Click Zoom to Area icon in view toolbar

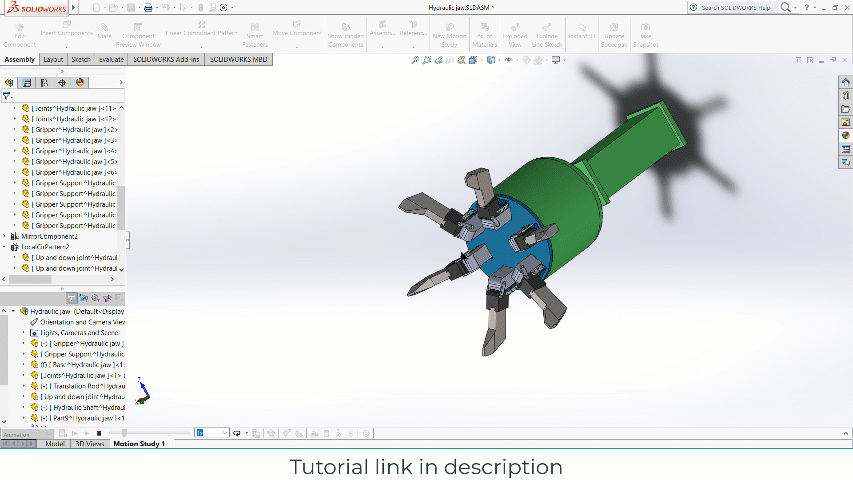(x=426, y=60)
